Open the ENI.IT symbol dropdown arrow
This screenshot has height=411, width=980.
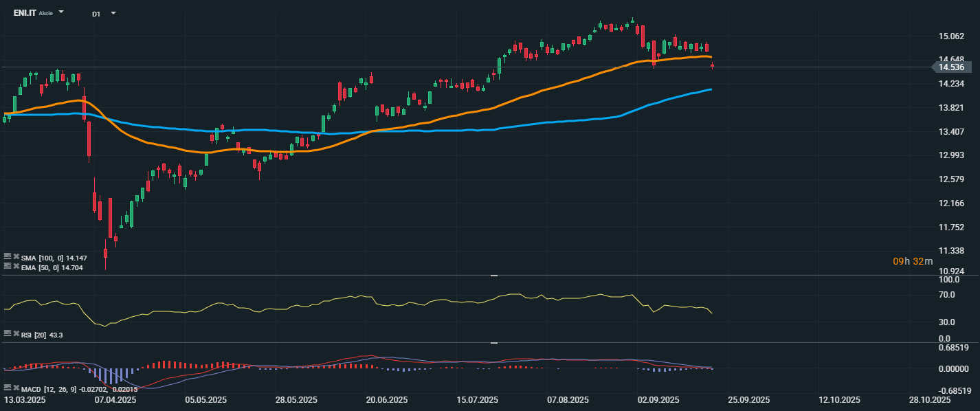coord(62,12)
